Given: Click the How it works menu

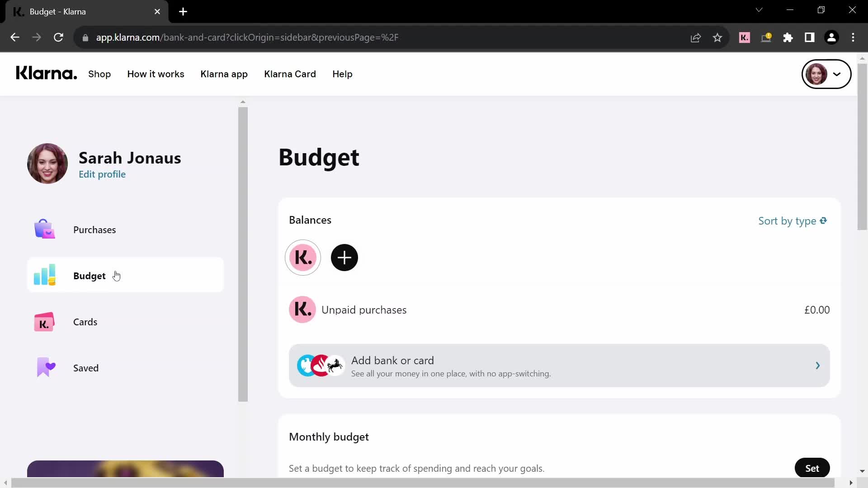Looking at the screenshot, I should 156,74.
